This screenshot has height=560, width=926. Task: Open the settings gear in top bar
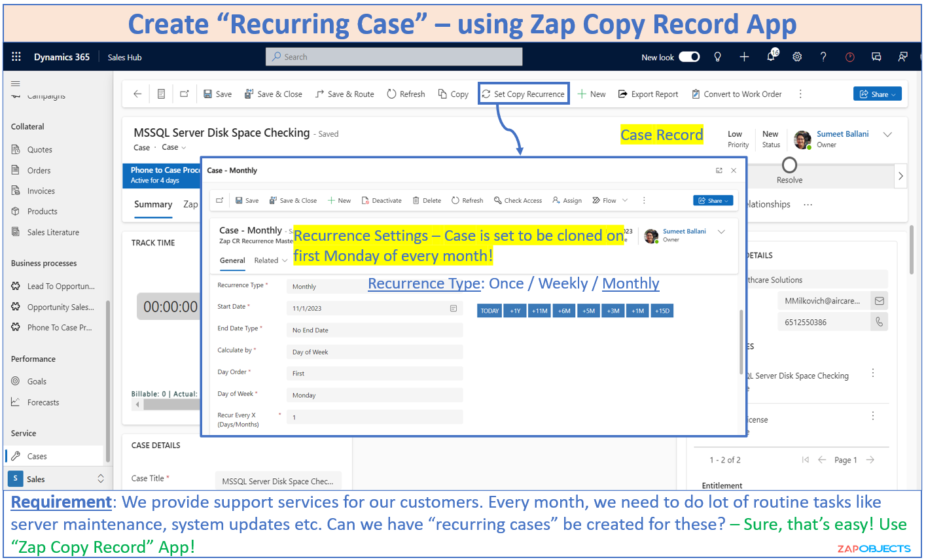click(797, 57)
